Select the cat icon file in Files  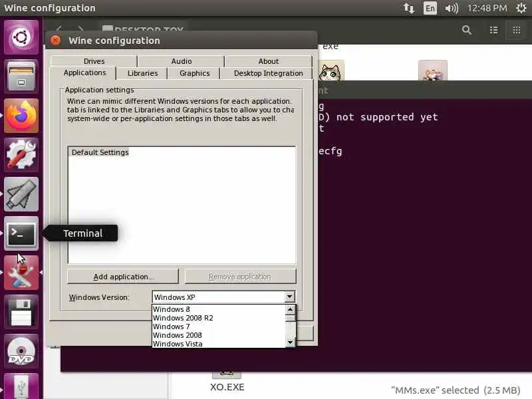[330, 72]
